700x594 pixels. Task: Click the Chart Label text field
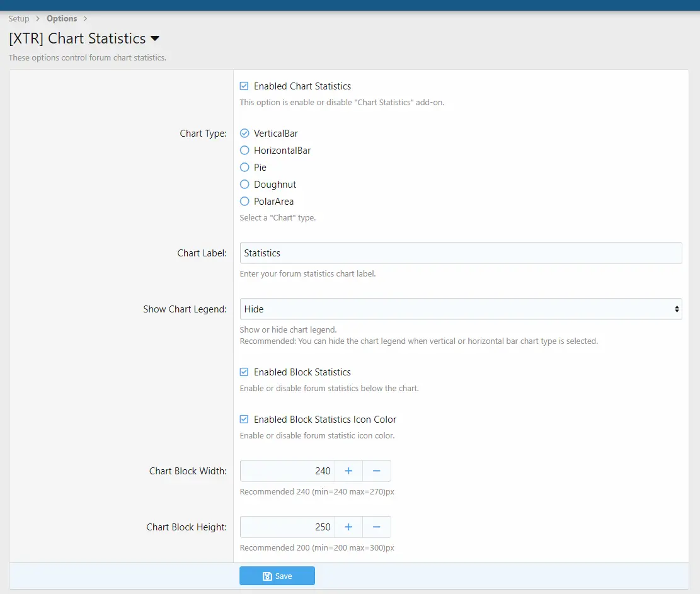(461, 253)
